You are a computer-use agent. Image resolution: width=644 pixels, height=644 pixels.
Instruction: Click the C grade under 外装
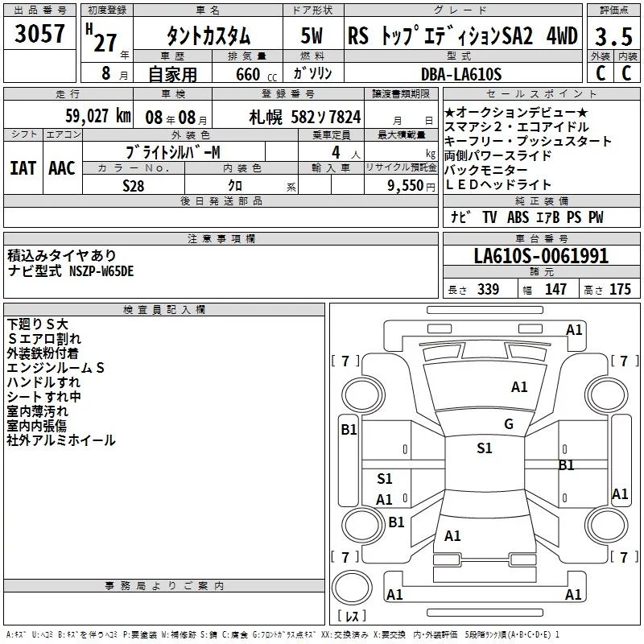point(601,73)
